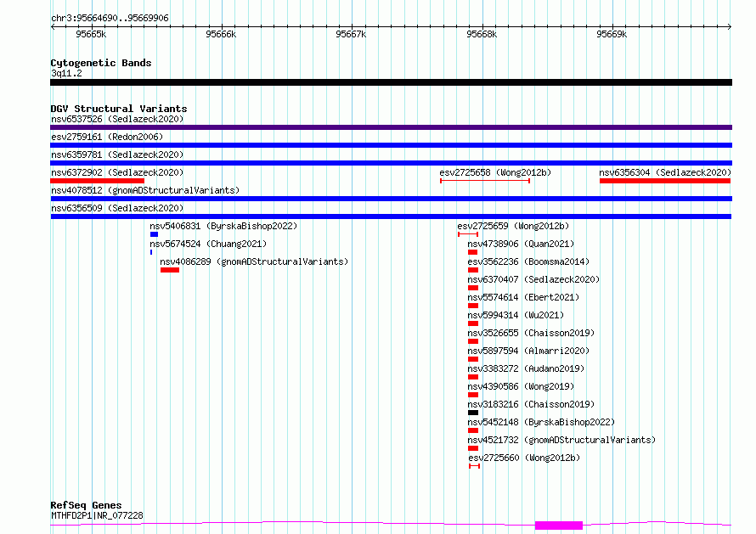Click the MTHFD2P1|NR_077228 gene label
This screenshot has height=534, width=756.
tap(97, 515)
